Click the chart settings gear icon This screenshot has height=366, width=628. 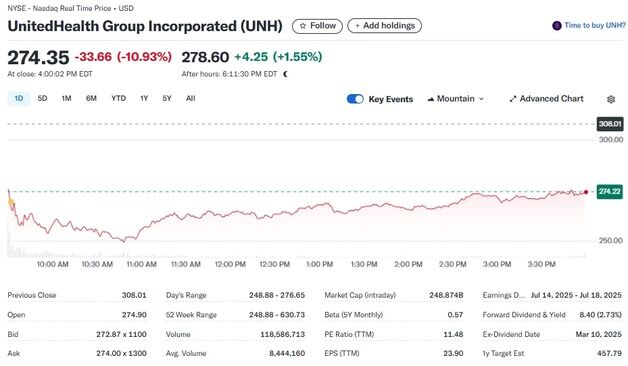point(611,99)
